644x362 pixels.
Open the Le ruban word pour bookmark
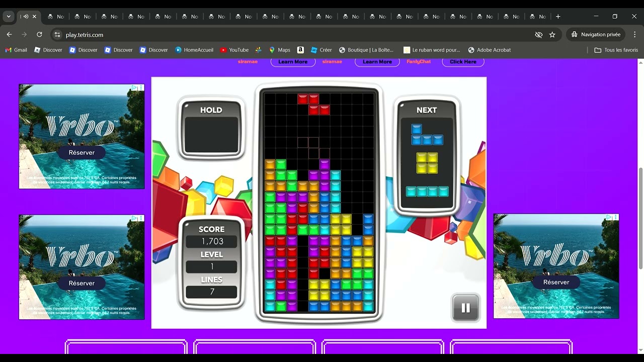point(432,50)
